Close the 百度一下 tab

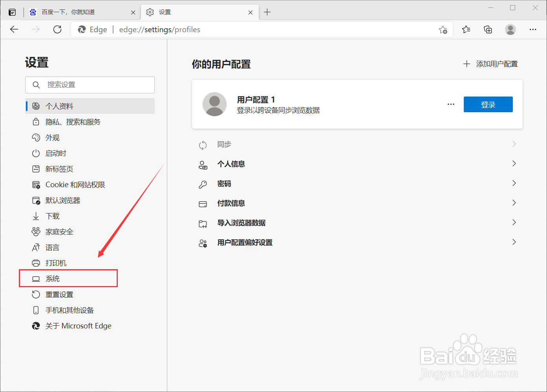point(133,13)
